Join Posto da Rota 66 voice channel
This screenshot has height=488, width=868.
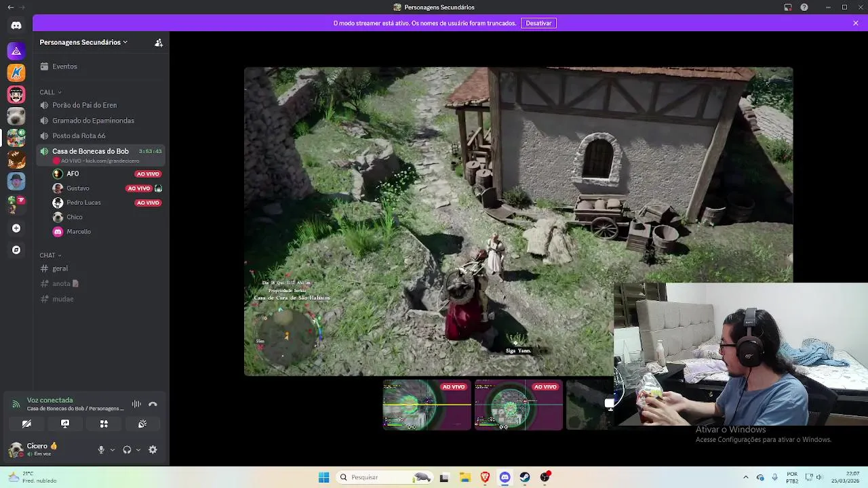[101, 136]
